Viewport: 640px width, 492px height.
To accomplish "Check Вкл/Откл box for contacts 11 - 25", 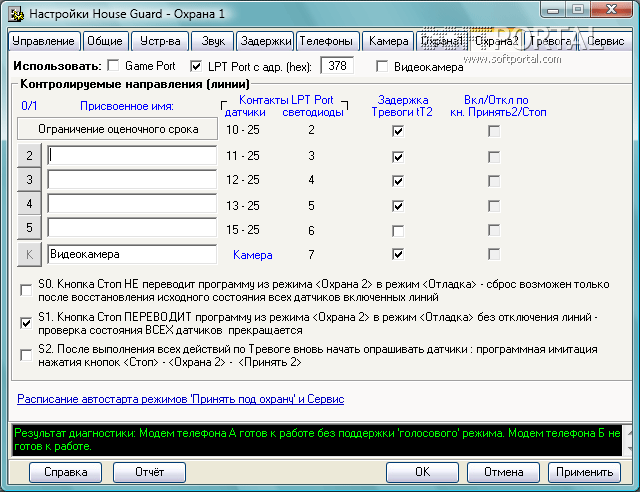I will (x=494, y=157).
